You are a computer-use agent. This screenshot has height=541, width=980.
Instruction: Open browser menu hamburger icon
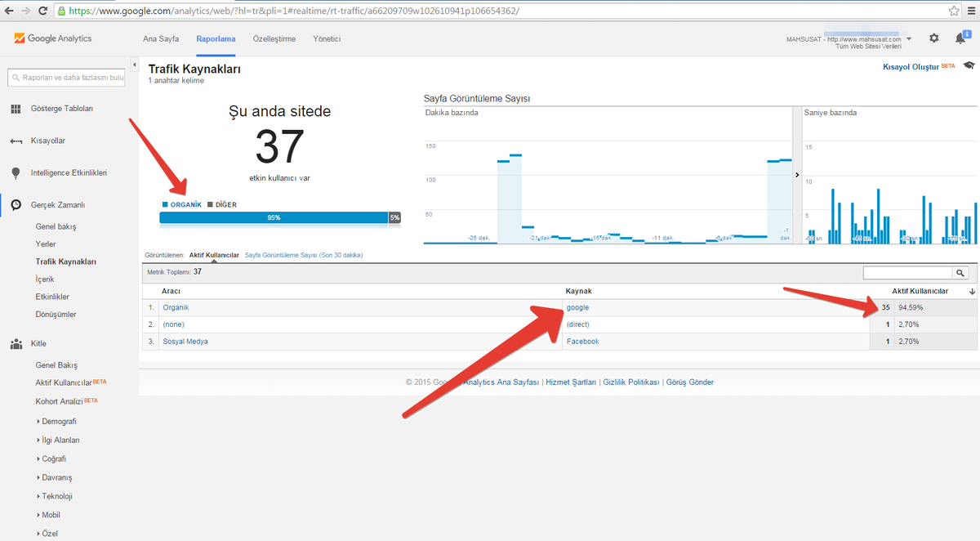(x=971, y=11)
